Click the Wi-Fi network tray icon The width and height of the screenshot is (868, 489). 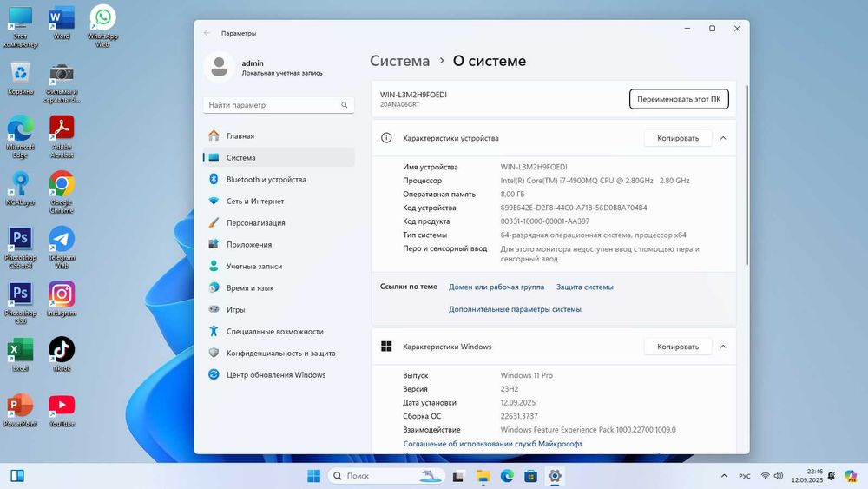point(765,476)
